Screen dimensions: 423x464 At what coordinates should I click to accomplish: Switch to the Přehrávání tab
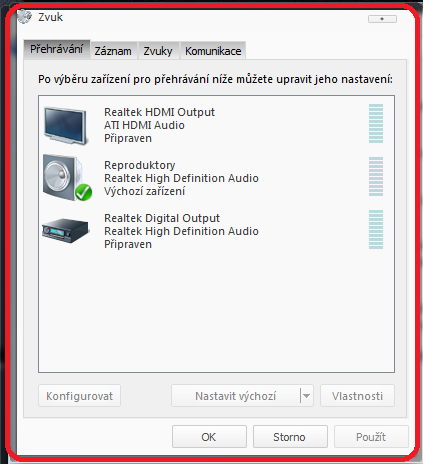[57, 49]
